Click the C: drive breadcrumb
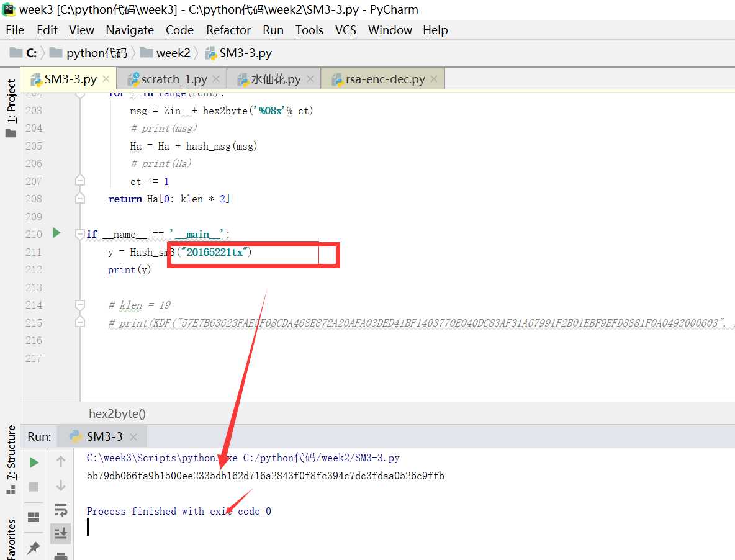Image resolution: width=735 pixels, height=560 pixels. tap(24, 53)
